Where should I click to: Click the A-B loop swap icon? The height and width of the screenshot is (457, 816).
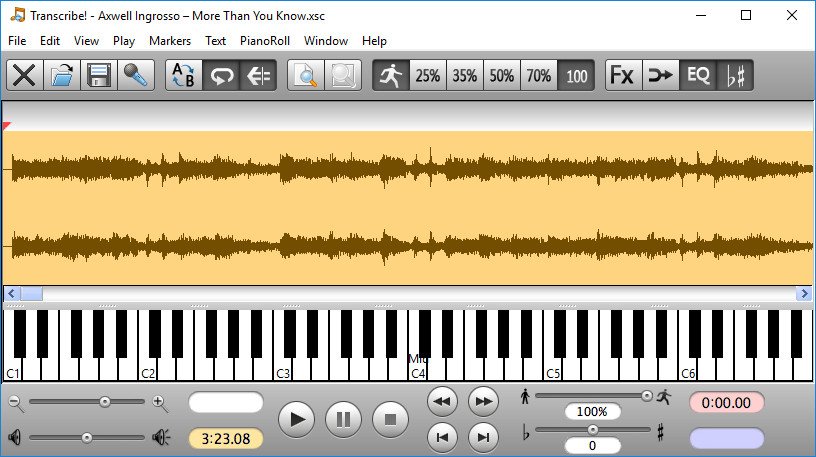pyautogui.click(x=184, y=76)
